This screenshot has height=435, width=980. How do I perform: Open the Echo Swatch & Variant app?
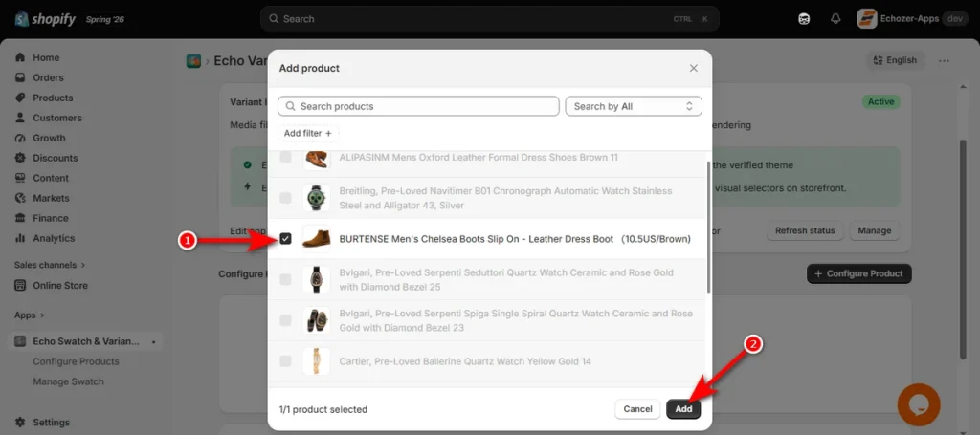pyautogui.click(x=86, y=341)
